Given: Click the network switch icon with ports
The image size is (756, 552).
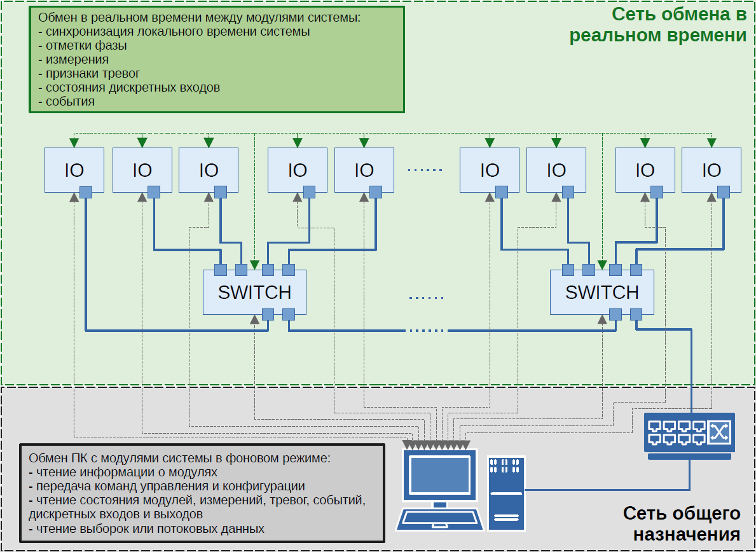Looking at the screenshot, I should click(689, 436).
